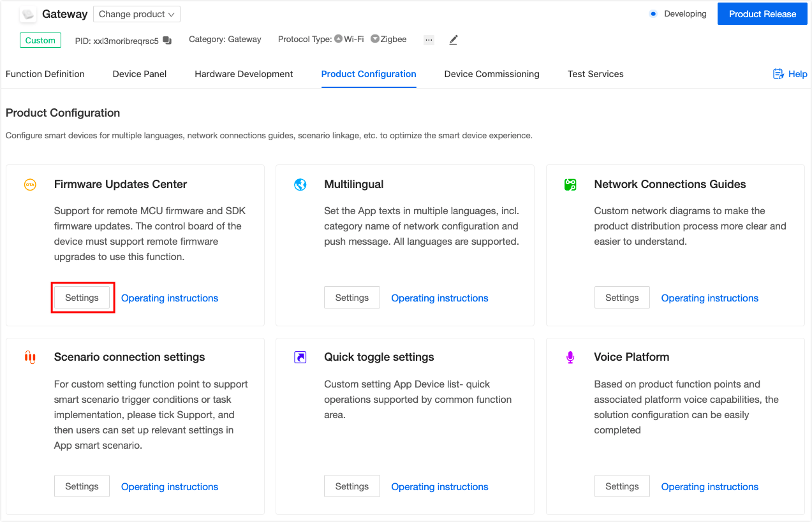Click the Product Configuration heading
Image resolution: width=812 pixels, height=522 pixels.
pos(63,113)
